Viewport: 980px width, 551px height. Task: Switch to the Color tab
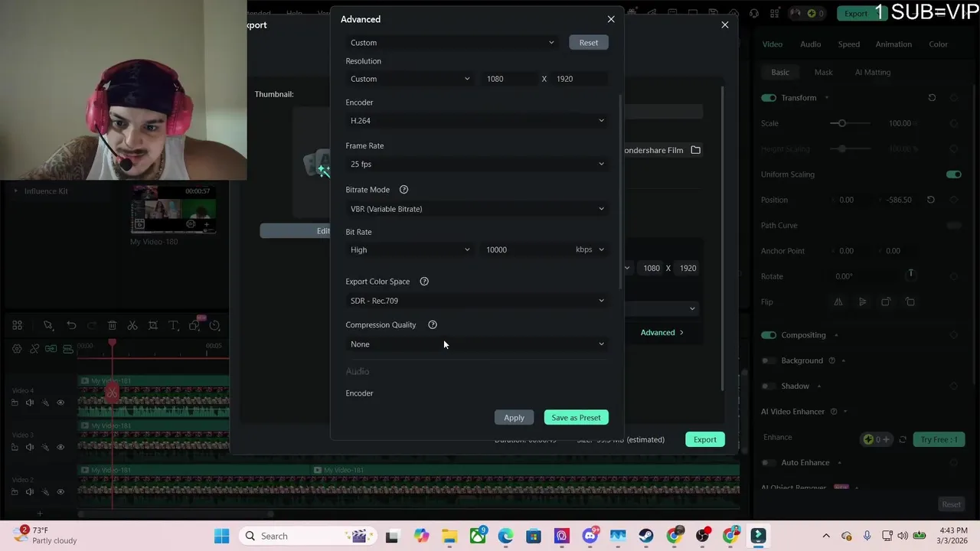938,44
